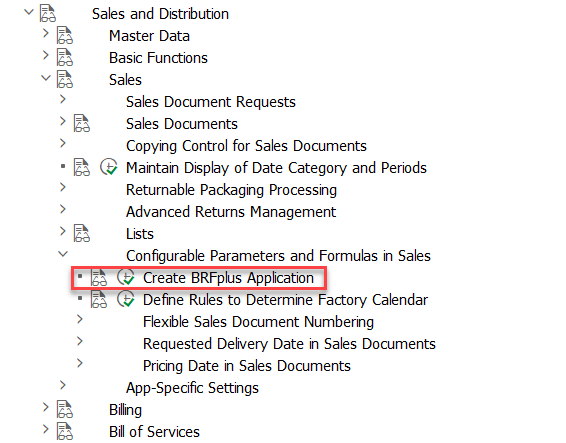Collapse the Sales node

[x=46, y=78]
